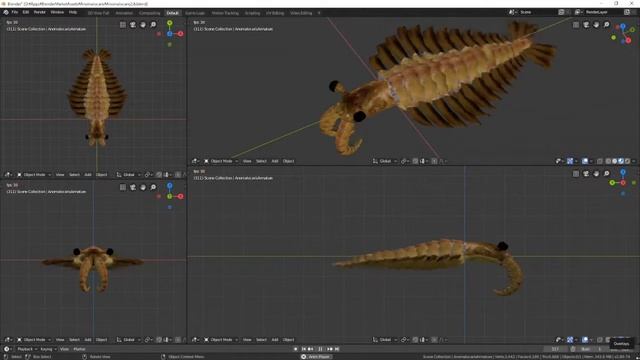This screenshot has width=640, height=360.
Task: Switch to the Animation workspace tab
Action: point(124,13)
